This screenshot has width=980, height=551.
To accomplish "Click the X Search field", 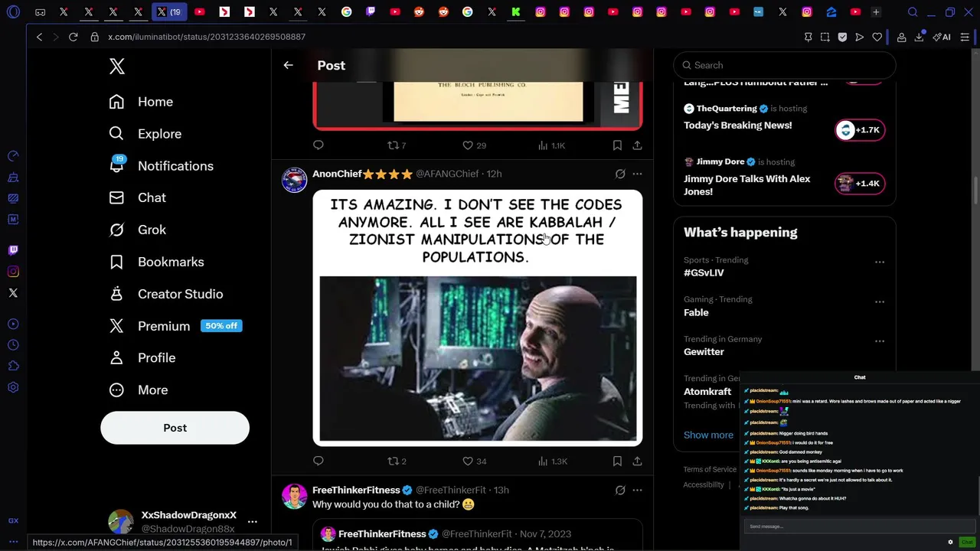I will [x=785, y=65].
